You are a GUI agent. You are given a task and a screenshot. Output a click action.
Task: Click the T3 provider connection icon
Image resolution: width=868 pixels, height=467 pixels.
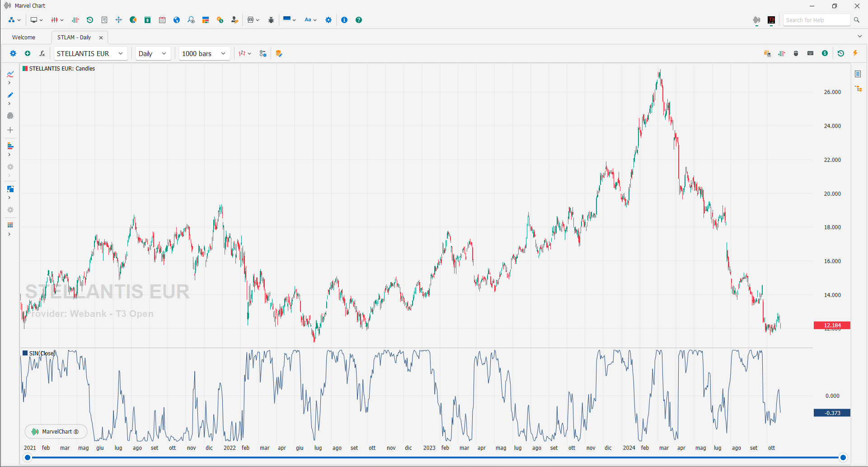(771, 20)
